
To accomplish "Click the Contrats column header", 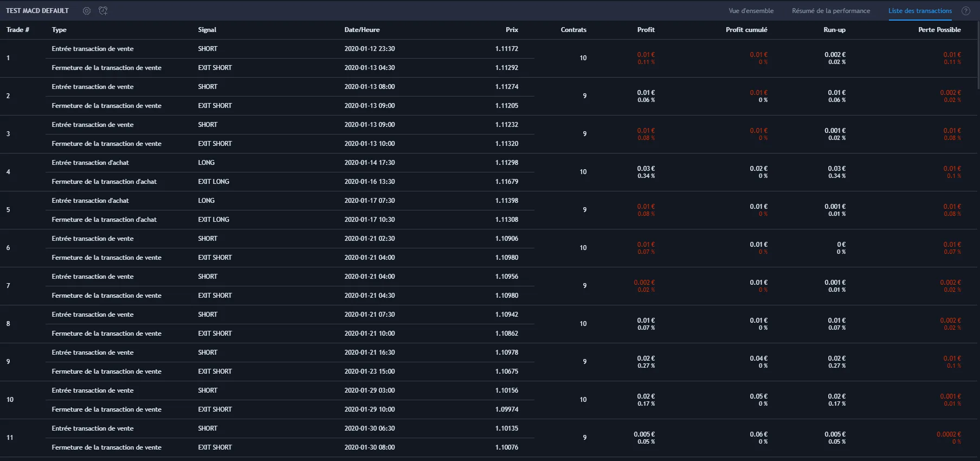I will click(573, 30).
